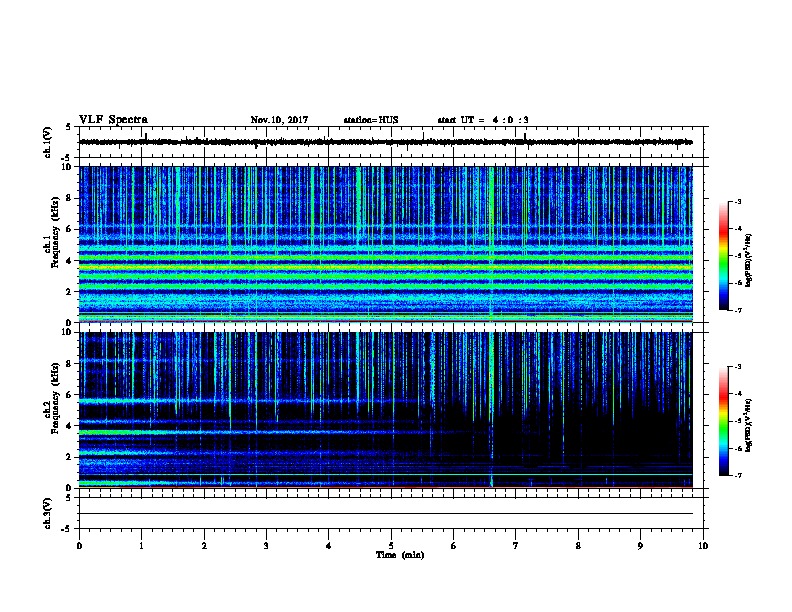The image size is (792, 612).
Task: Select the "start UT = 4 : 0 : 3" text
Action: coord(483,120)
